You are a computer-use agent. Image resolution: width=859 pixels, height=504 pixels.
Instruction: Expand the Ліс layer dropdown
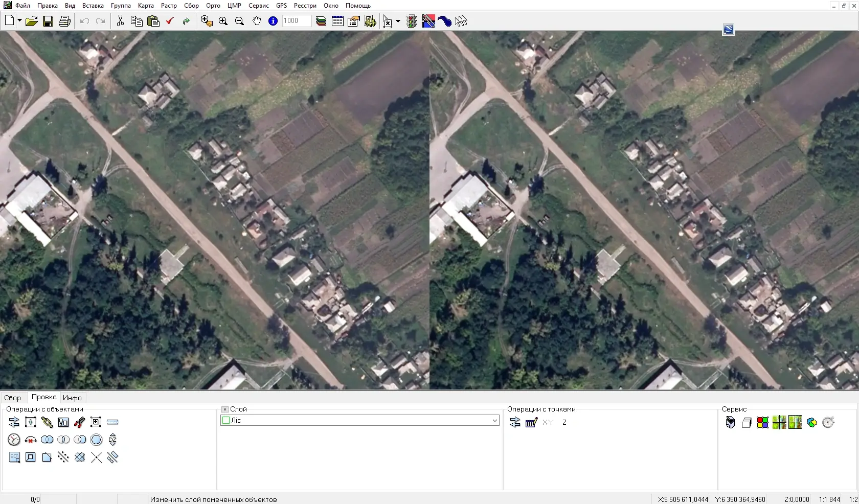click(x=494, y=420)
